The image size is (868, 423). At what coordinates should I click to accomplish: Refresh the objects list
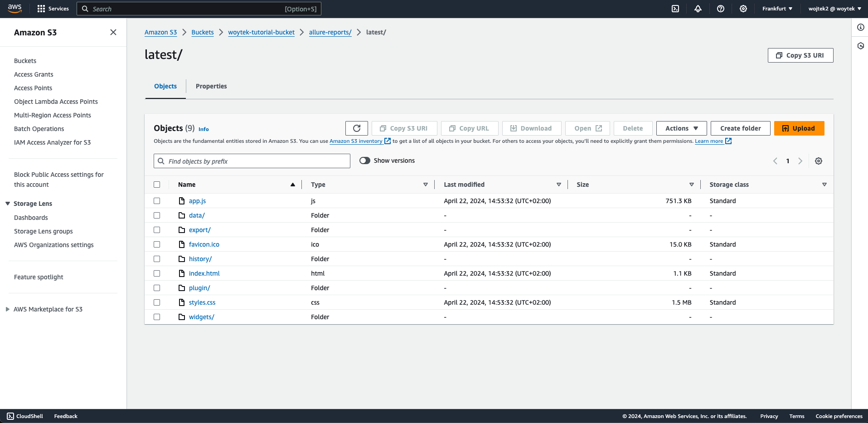point(356,128)
